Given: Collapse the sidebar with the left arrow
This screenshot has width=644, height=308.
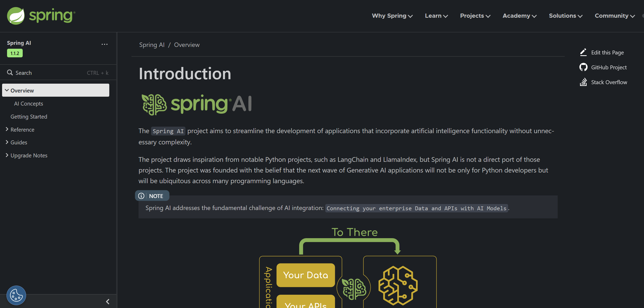Looking at the screenshot, I should [108, 301].
